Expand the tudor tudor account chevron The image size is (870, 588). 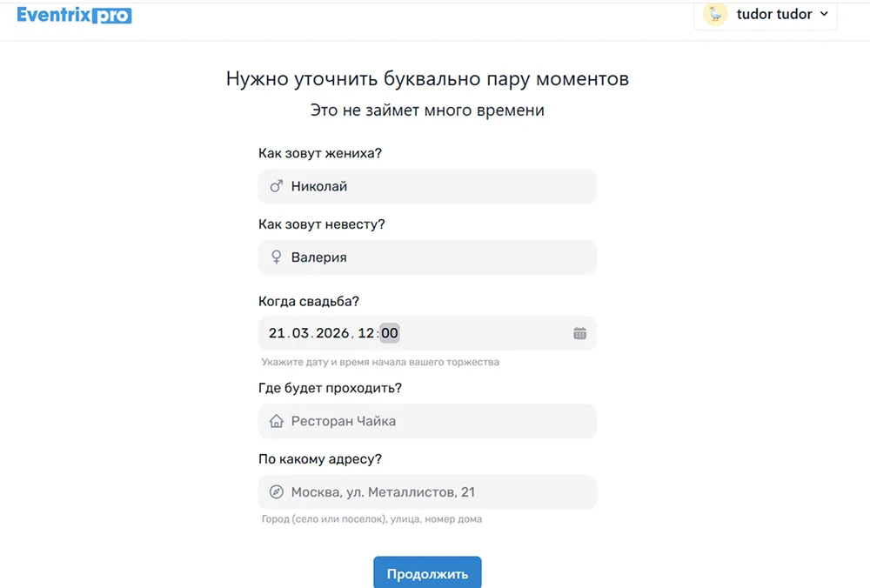coord(824,14)
